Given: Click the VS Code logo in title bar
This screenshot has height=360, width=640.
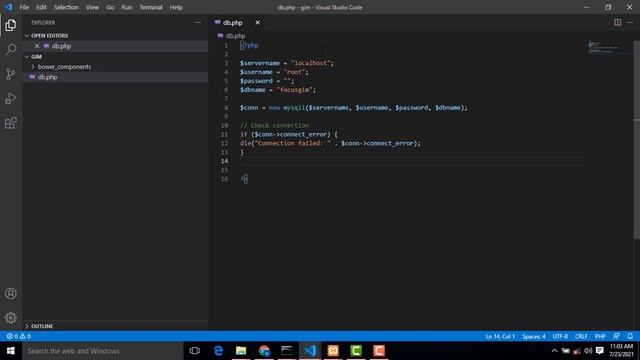Looking at the screenshot, I should click(x=8, y=7).
